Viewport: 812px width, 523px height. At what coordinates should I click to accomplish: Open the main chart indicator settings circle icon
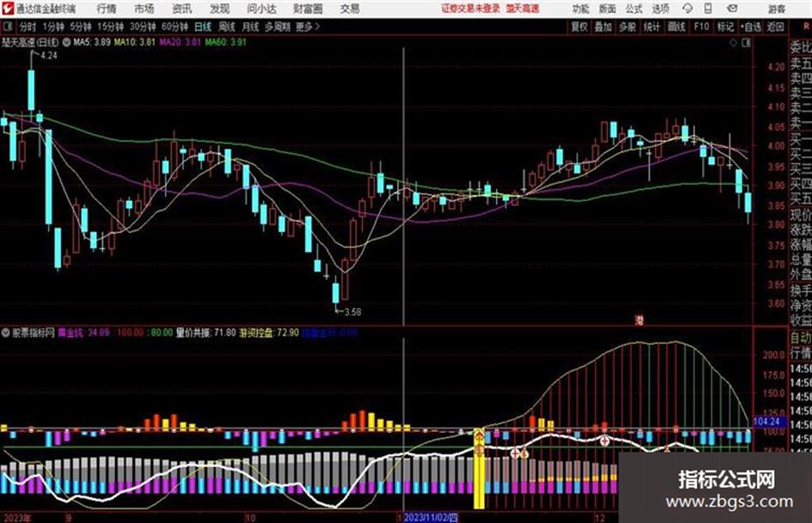tap(66, 42)
